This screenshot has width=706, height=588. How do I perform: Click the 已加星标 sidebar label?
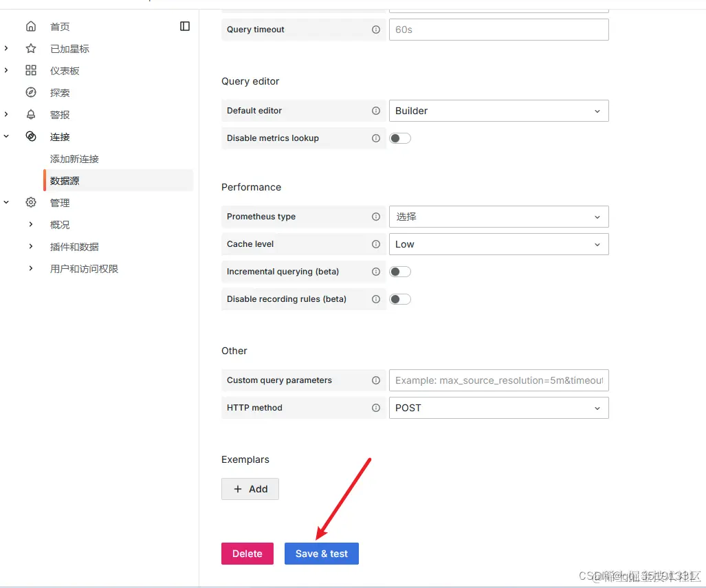point(70,49)
